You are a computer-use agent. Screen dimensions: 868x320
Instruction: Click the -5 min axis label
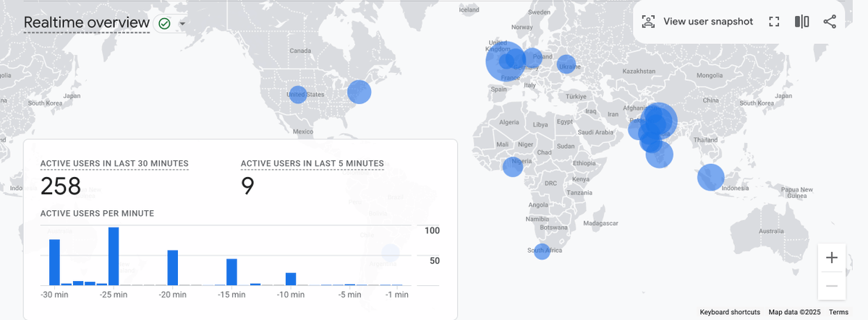(349, 295)
